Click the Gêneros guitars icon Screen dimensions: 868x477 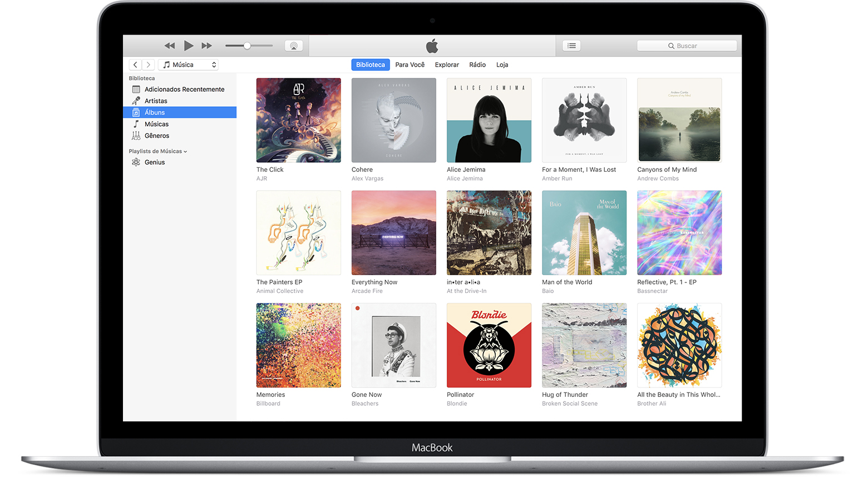tap(136, 136)
